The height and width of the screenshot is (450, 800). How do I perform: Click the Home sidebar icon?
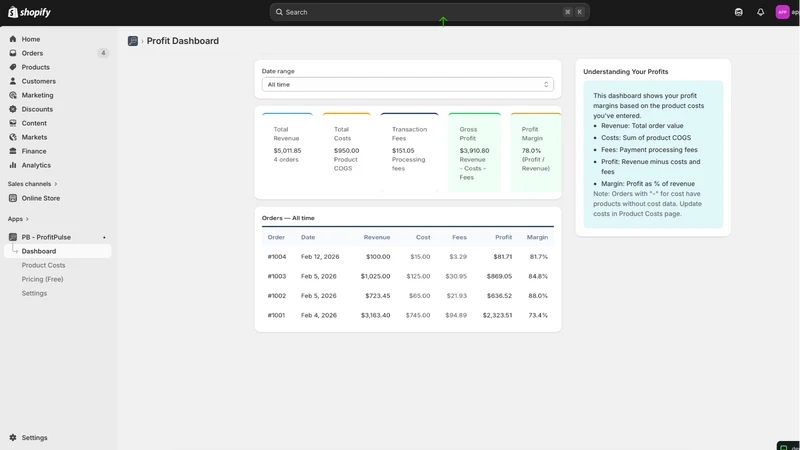click(13, 39)
